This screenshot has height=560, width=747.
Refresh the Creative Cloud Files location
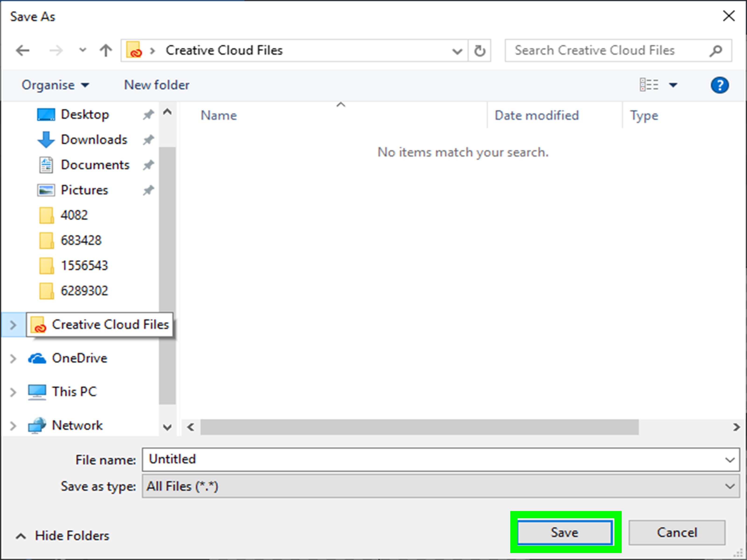[479, 51]
